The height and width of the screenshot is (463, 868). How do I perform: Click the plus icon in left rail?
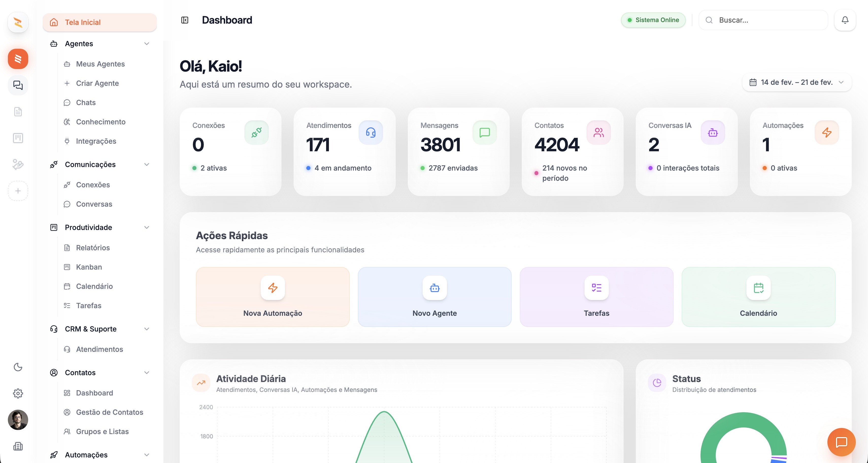(x=18, y=191)
